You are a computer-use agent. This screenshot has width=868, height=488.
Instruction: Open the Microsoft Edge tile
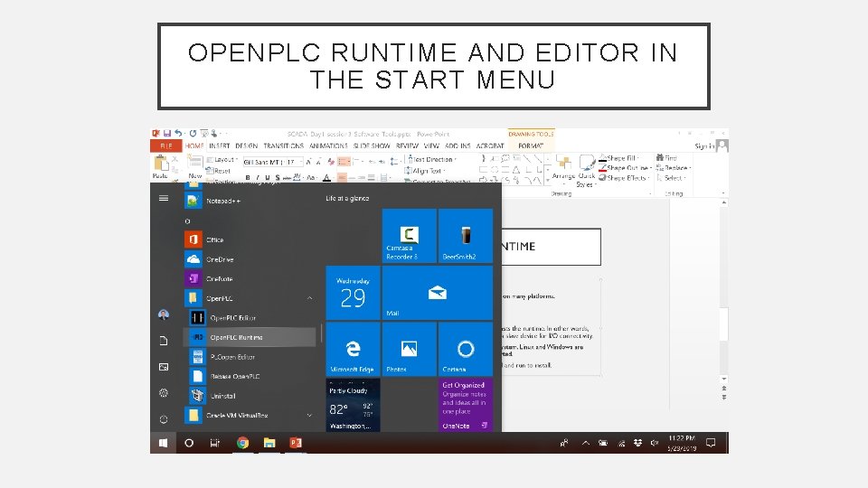pyautogui.click(x=353, y=349)
